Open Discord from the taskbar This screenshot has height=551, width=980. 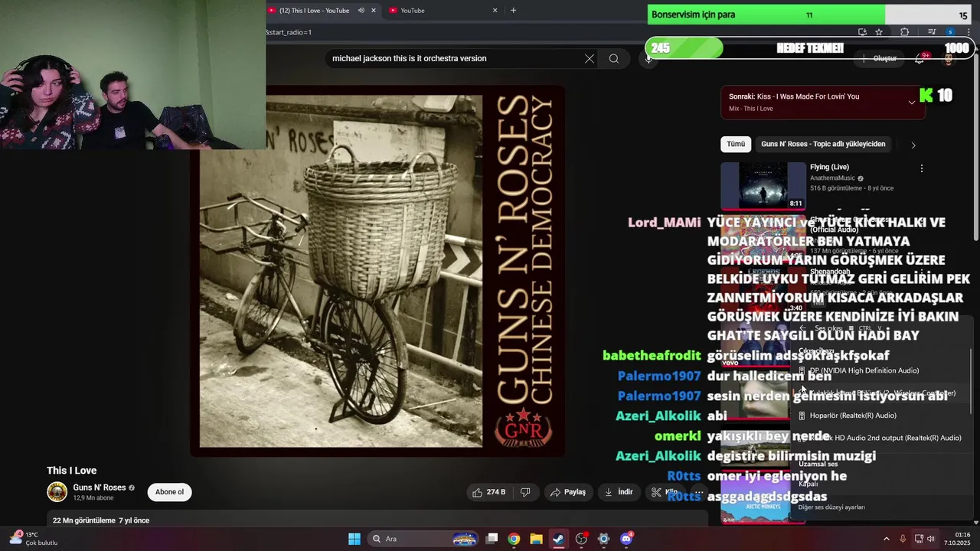click(626, 539)
